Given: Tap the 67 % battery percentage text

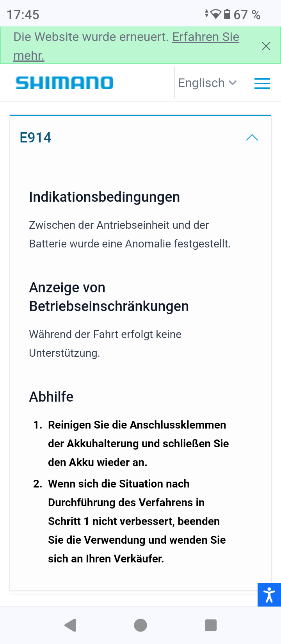Looking at the screenshot, I should [x=247, y=15].
